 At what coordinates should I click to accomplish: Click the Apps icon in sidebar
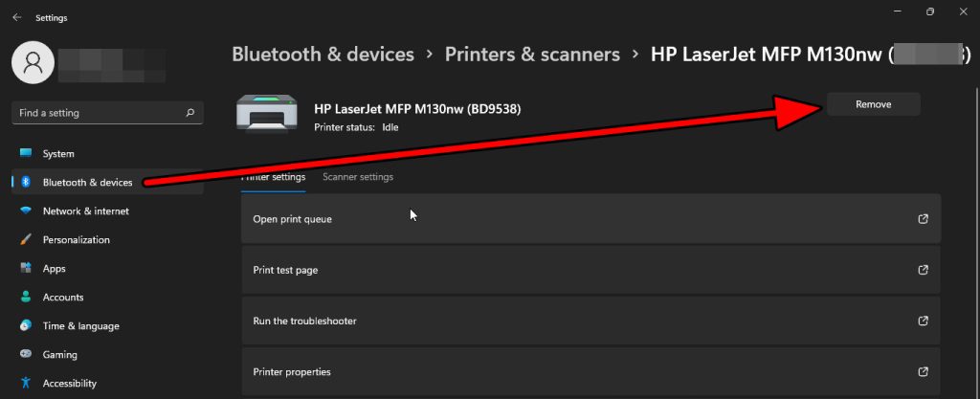point(26,269)
